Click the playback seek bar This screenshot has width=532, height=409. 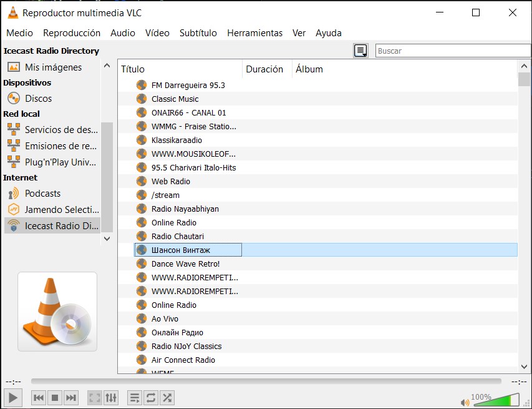(x=266, y=382)
